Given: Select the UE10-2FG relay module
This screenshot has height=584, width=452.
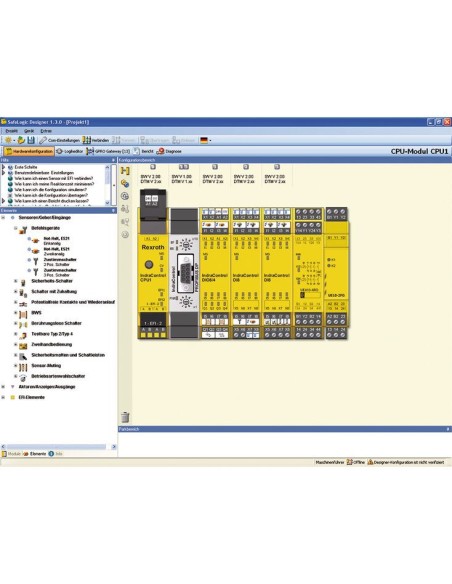Looking at the screenshot, I should click(x=336, y=273).
